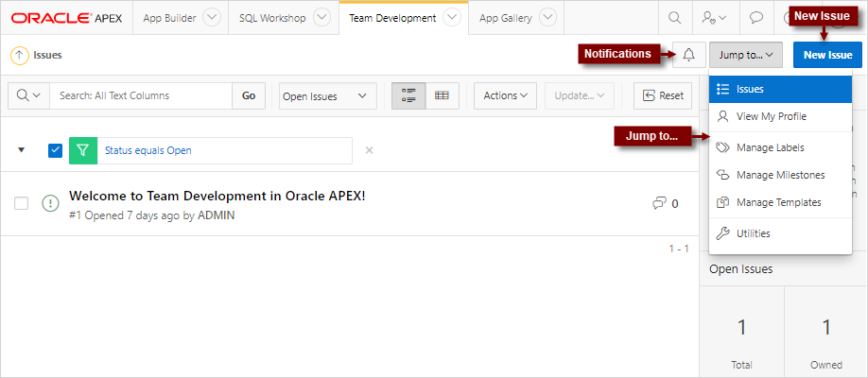Click the Owned open issues count 1

826,328
